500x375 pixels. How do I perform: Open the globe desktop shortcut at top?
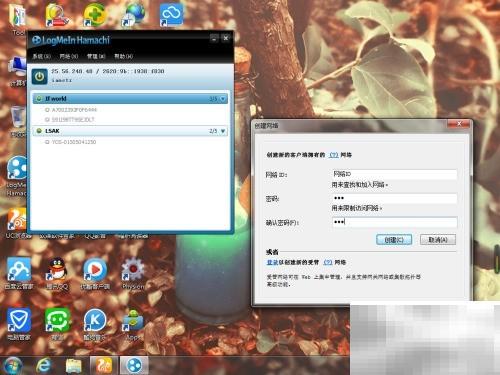133,15
